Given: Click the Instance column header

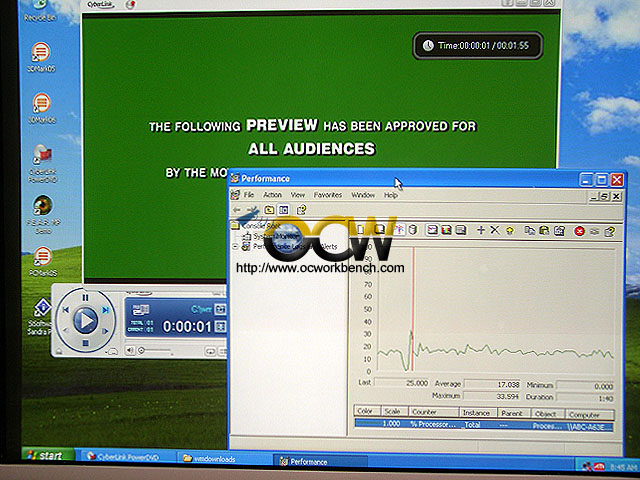Looking at the screenshot, I should click(478, 413).
